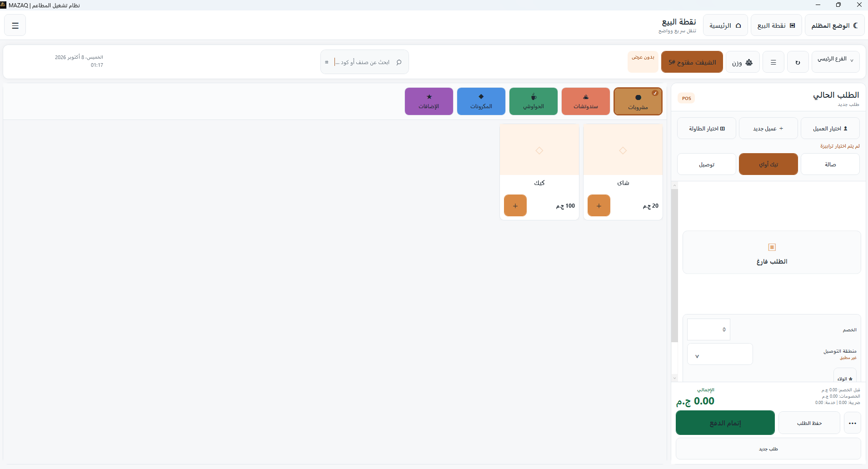The image size is (868, 469).
Task: Add كيك to the order
Action: 515,205
